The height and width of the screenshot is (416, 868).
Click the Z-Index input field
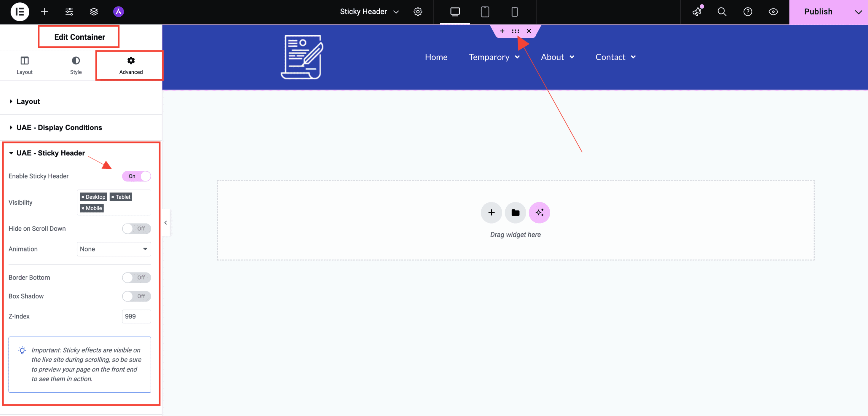click(x=136, y=316)
